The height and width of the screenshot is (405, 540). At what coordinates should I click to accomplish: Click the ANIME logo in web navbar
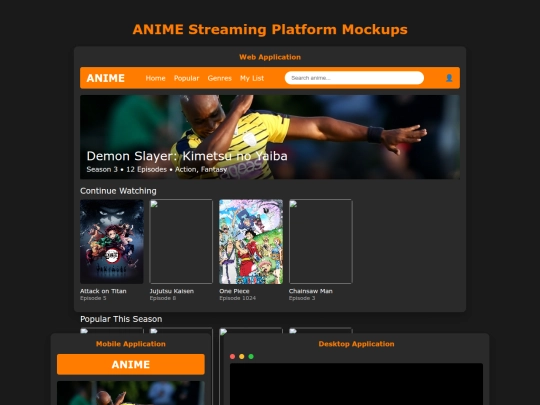(x=105, y=78)
